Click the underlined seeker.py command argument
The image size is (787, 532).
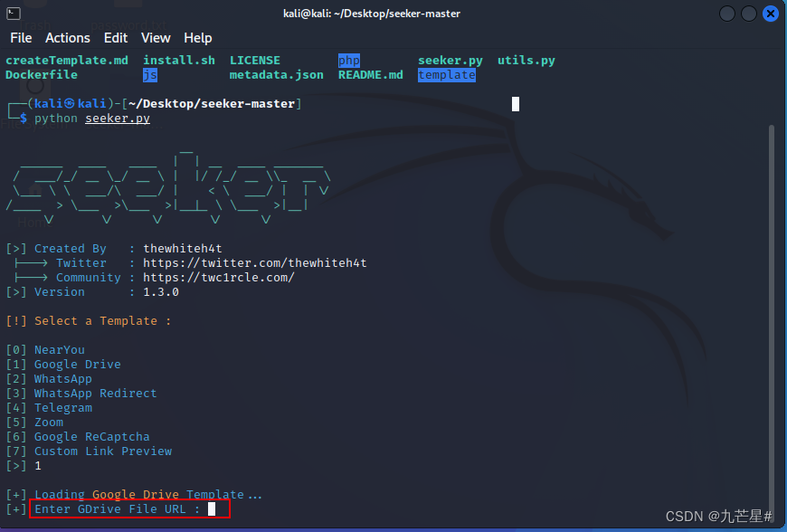pos(118,119)
